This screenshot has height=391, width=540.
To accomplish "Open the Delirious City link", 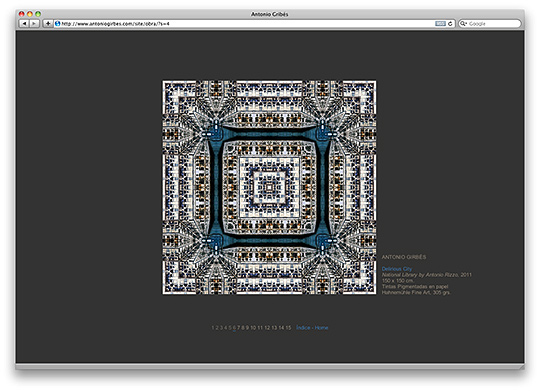I will coord(397,269).
